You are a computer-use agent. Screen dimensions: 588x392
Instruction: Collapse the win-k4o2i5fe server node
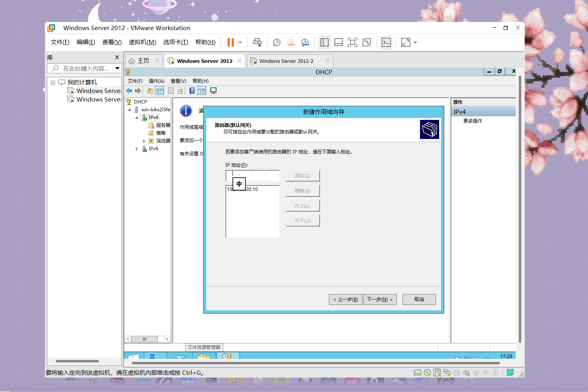click(130, 110)
